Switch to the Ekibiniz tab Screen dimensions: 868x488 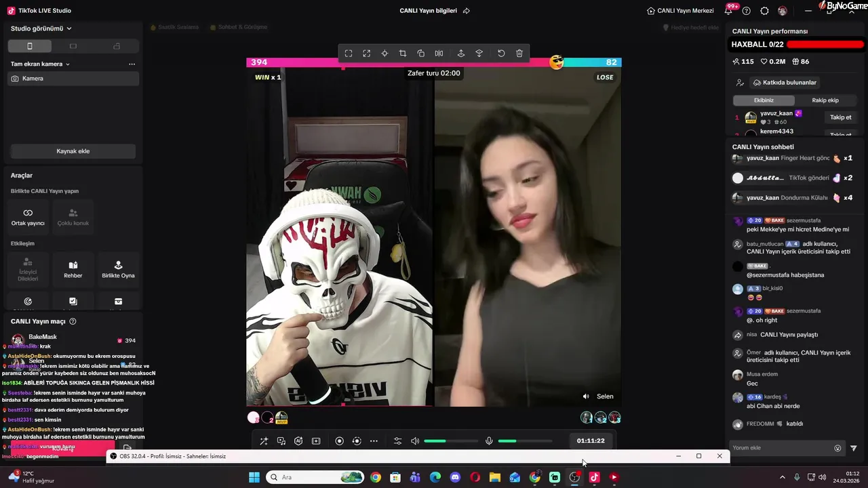[764, 100]
